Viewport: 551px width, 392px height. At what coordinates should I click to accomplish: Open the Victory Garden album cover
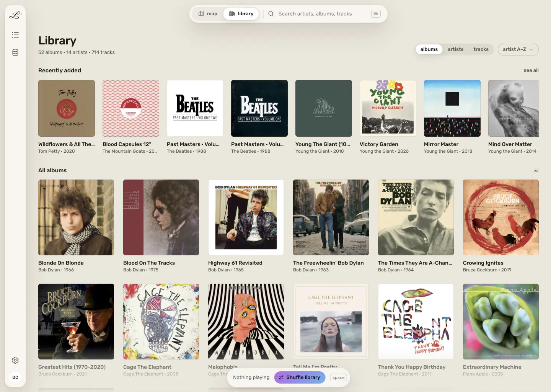[x=388, y=108]
